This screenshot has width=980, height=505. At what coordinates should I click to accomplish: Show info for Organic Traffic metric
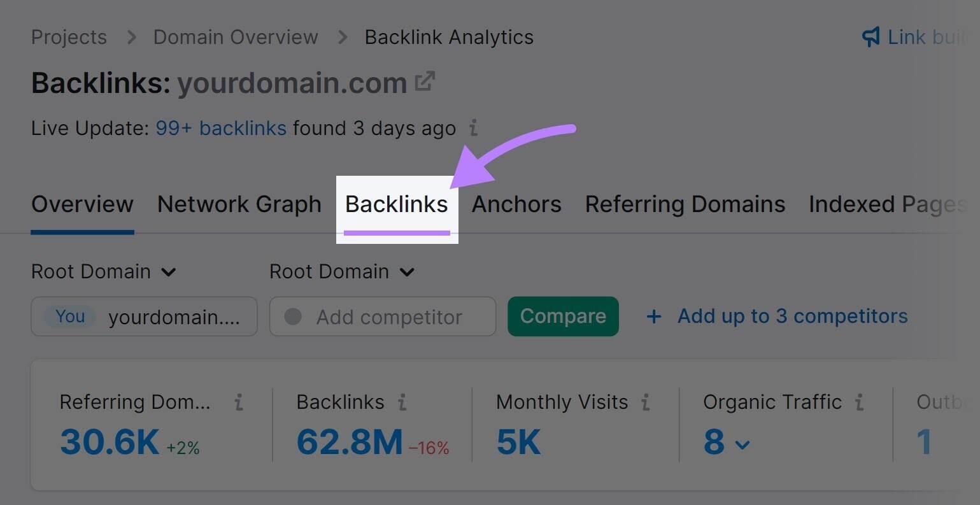pos(859,402)
